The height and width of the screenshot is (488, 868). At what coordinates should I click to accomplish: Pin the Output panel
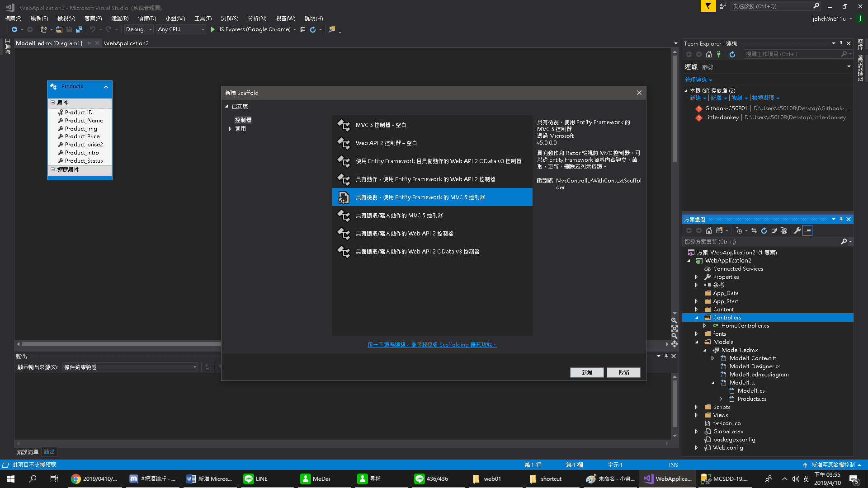click(x=666, y=356)
